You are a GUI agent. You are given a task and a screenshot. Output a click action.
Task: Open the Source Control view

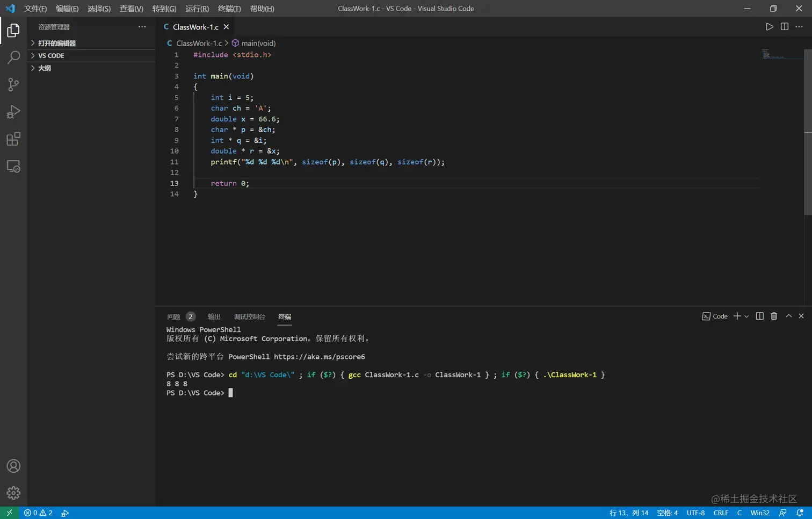13,84
